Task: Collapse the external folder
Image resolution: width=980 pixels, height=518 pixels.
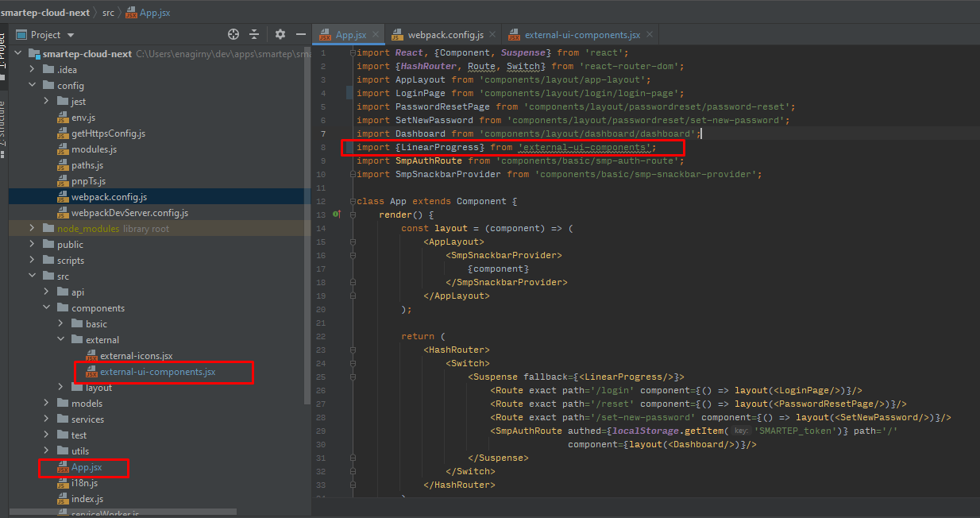Action: pos(61,340)
